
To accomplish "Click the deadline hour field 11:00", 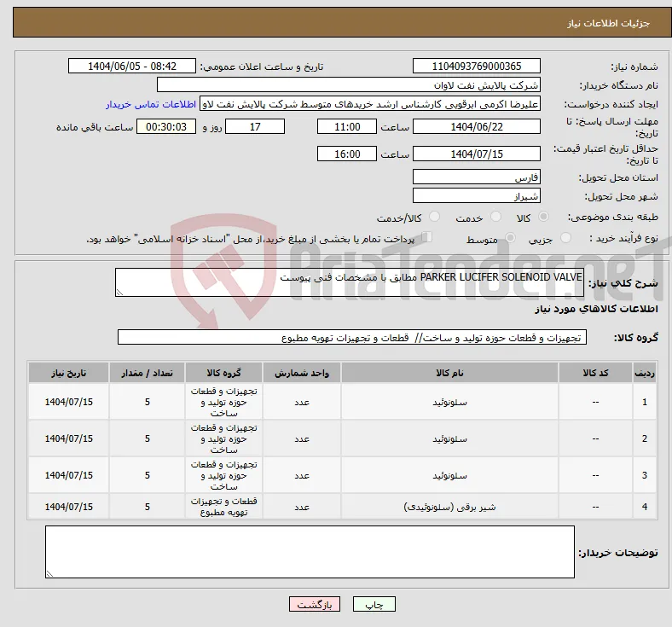I will pyautogui.click(x=347, y=127).
